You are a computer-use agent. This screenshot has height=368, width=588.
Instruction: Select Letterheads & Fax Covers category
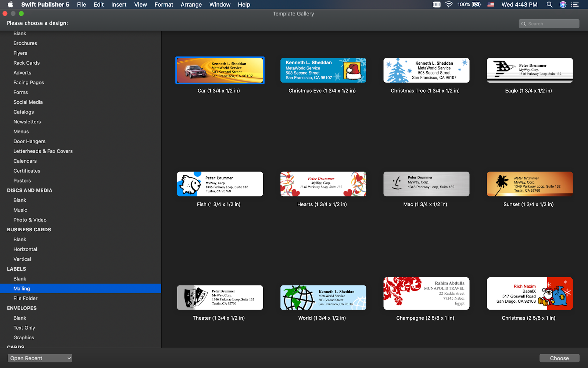pos(43,151)
